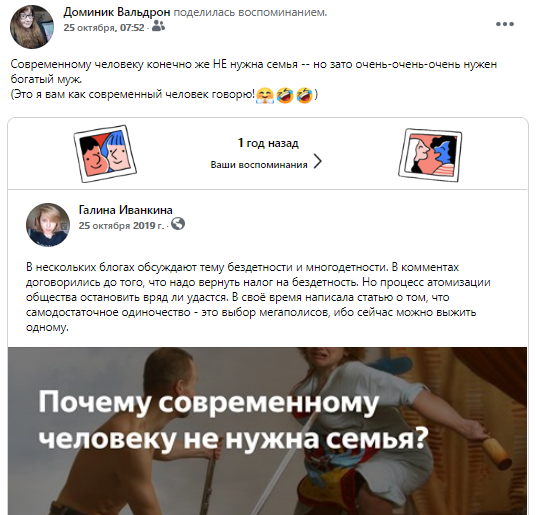Open Доминик Вальдрон's profile picture
Screen dimensions: 538x515
tap(32, 27)
